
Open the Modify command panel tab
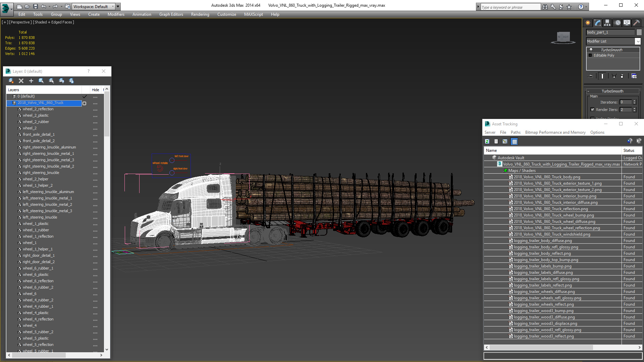point(597,23)
